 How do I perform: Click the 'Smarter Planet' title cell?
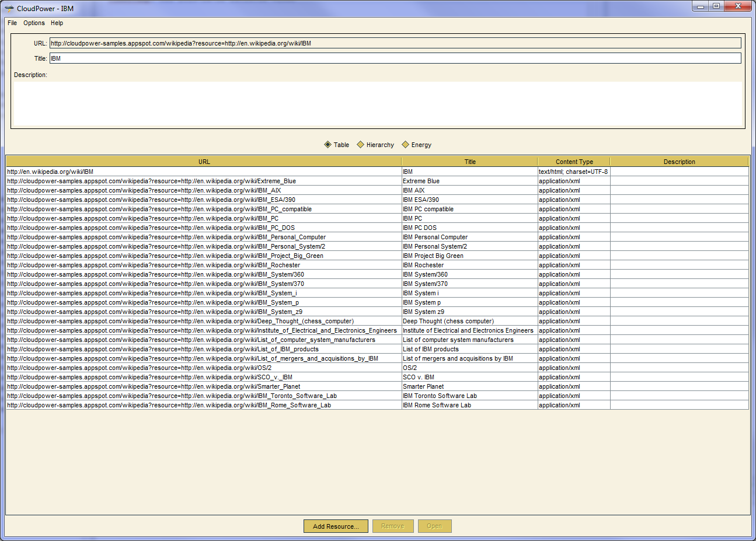469,386
